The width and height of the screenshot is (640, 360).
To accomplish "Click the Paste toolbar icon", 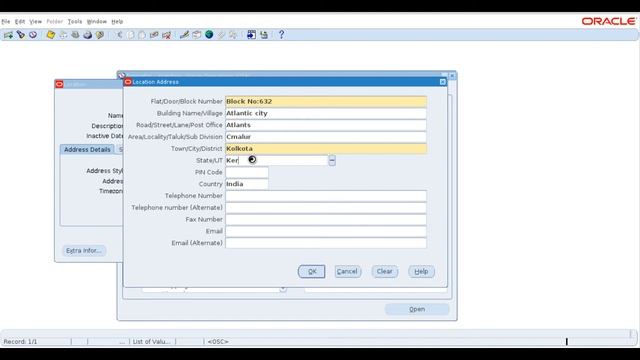I will (142, 35).
